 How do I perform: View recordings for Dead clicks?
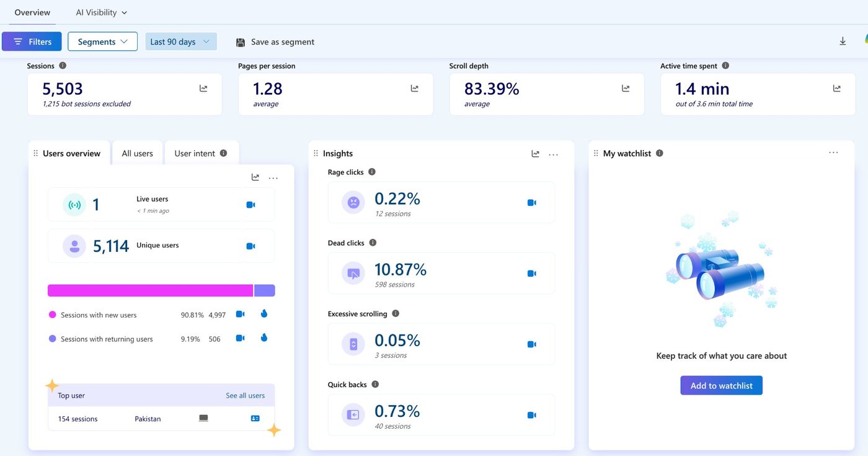pyautogui.click(x=531, y=274)
